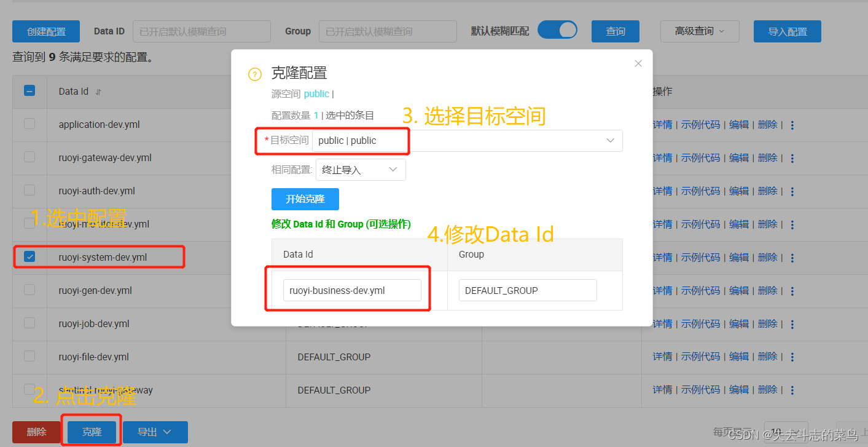Expand the 高级查询 dropdown
Image resolution: width=868 pixels, height=447 pixels.
pyautogui.click(x=700, y=31)
